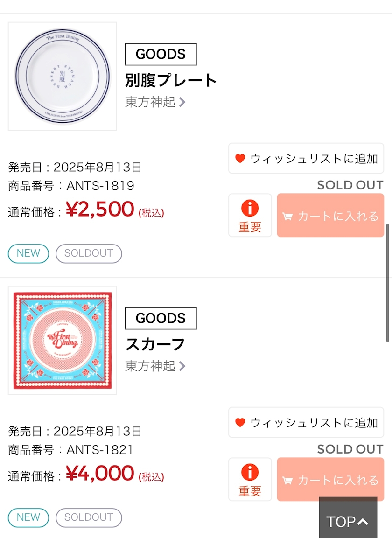Open the 別腹プレート product title link
Screen dimensions: 392x538
(171, 80)
